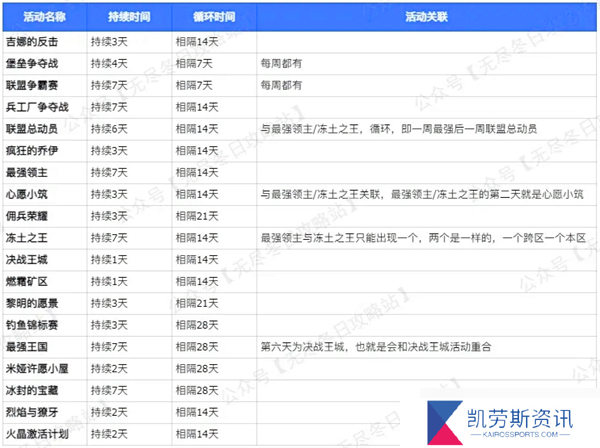Click 相隔7天 in the 联盟争霸赛 row
This screenshot has height=448, width=600.
(194, 85)
